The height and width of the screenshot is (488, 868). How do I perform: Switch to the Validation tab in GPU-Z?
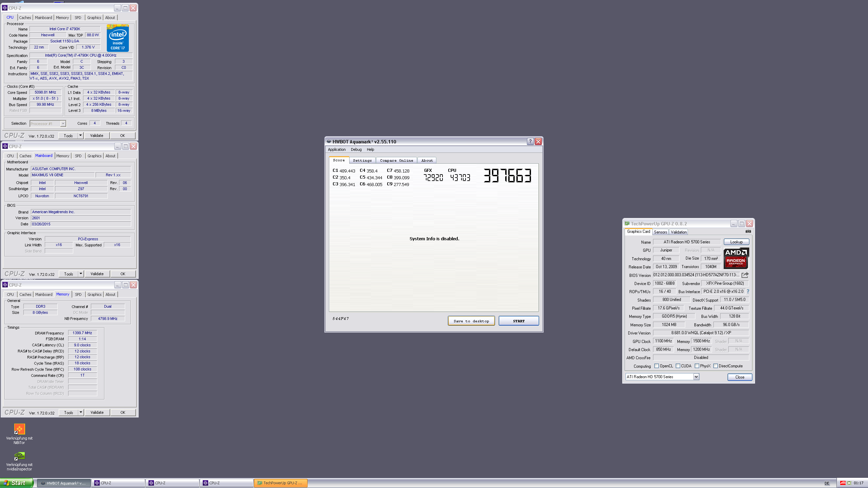pos(678,232)
